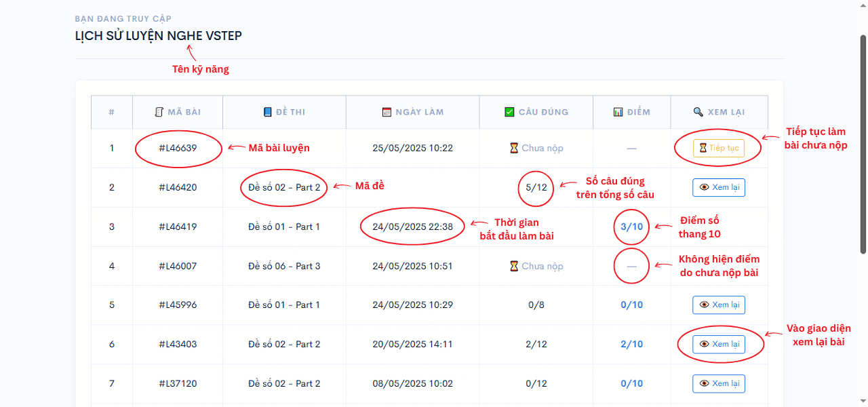
Task: Click the score 0/10 in row #L37120
Action: [632, 383]
